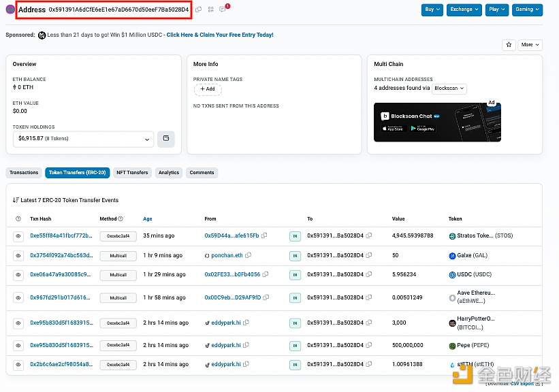Open the comments bubble icon with notification

click(223, 9)
